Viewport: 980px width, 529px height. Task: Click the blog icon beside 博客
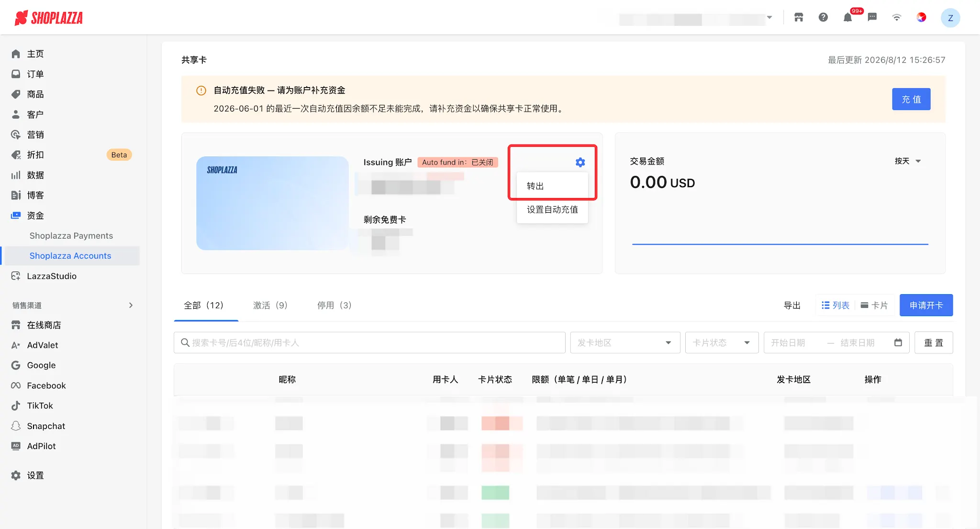click(16, 195)
